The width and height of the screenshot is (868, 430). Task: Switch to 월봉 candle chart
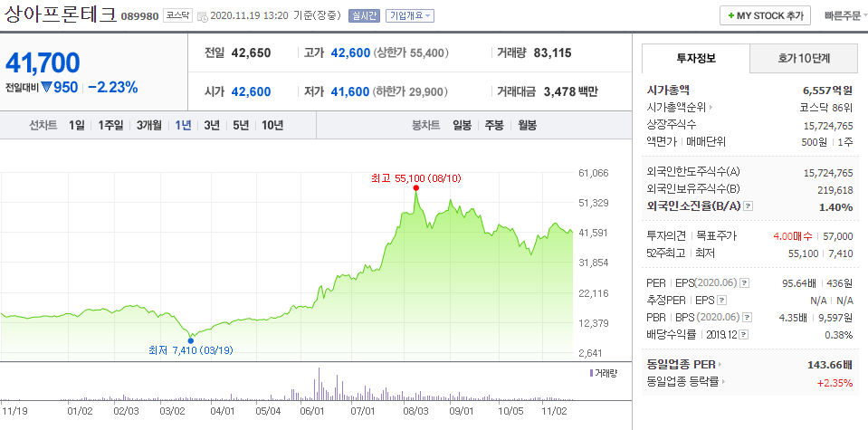[x=527, y=125]
